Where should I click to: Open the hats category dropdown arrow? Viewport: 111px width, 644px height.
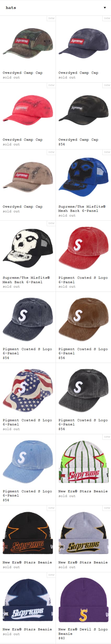point(105,8)
